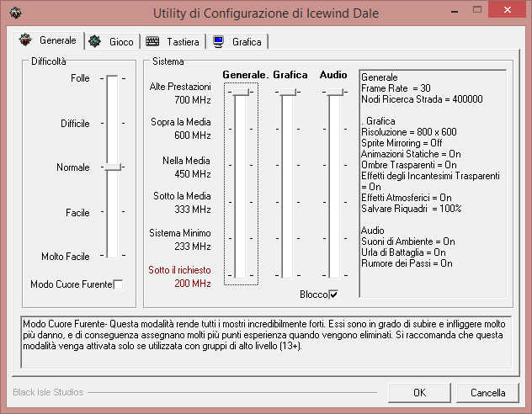Click the Frame Rate = 30 line

tap(396, 88)
